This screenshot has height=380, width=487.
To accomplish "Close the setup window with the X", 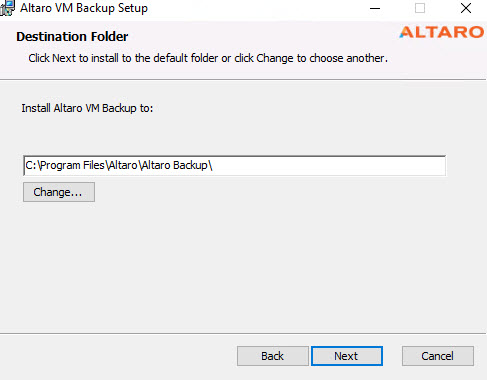I will (466, 8).
